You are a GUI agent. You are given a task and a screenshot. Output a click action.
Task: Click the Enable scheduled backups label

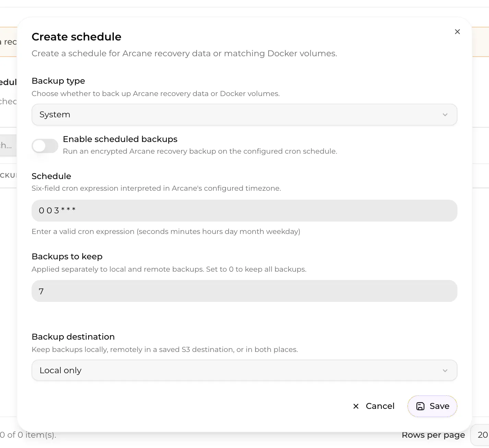coord(120,139)
